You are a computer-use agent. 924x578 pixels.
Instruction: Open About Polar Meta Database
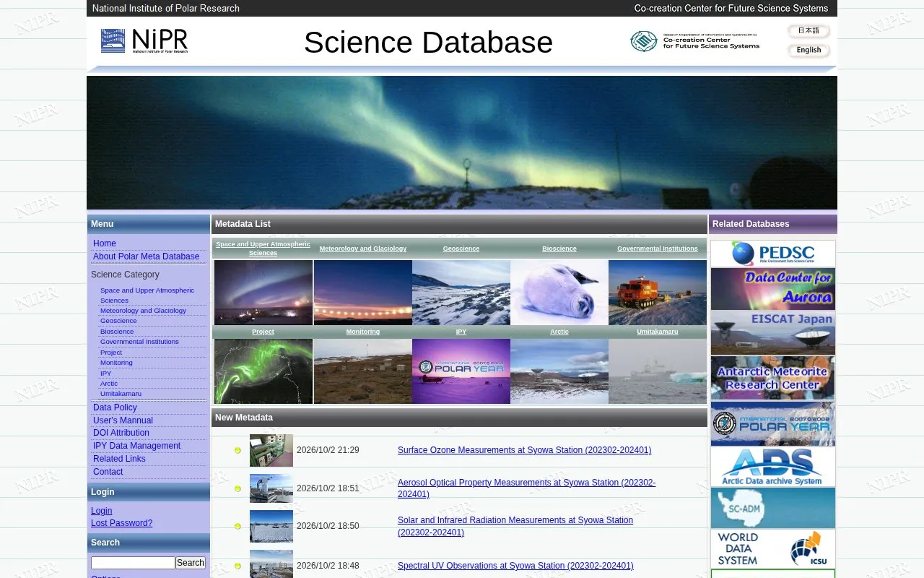pyautogui.click(x=146, y=256)
